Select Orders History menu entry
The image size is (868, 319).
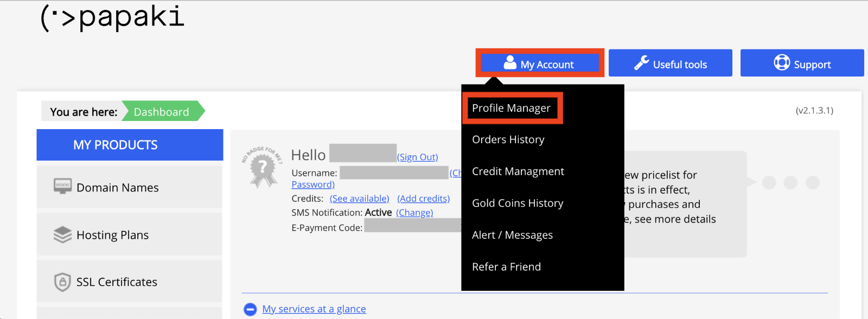point(508,139)
